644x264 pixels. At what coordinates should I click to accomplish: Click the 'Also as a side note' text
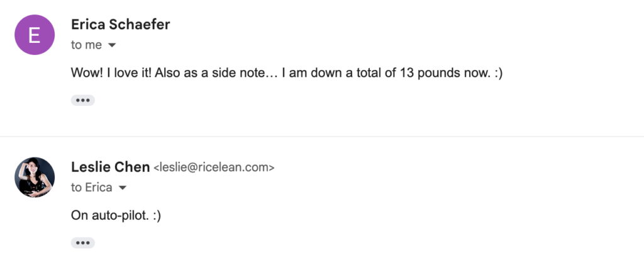coord(211,73)
